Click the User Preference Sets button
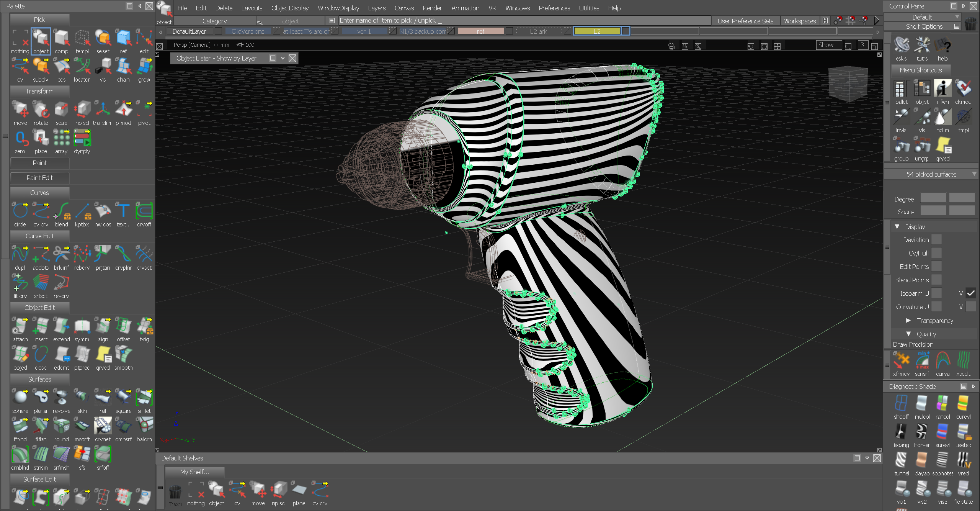 (x=745, y=21)
